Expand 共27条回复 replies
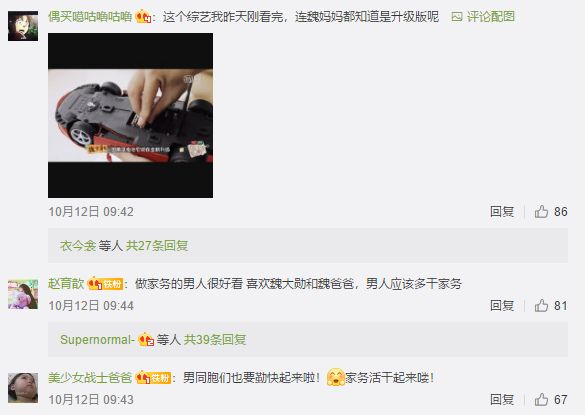The height and width of the screenshot is (415, 585). click(x=157, y=246)
